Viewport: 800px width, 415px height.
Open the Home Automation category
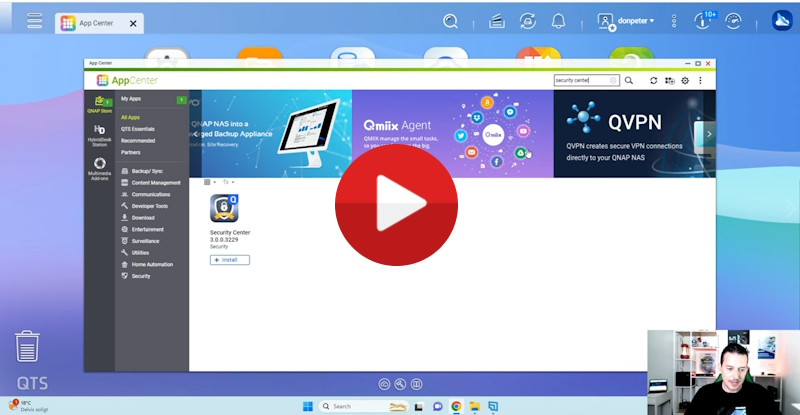coord(147,264)
